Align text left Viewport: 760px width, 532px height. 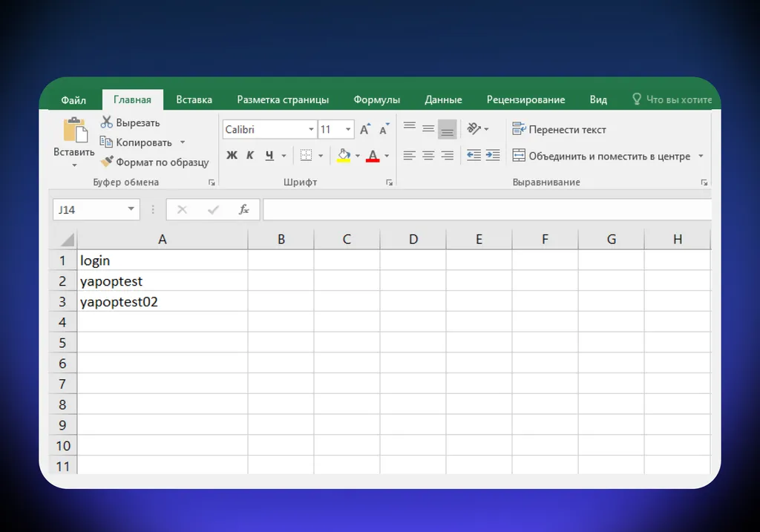410,156
